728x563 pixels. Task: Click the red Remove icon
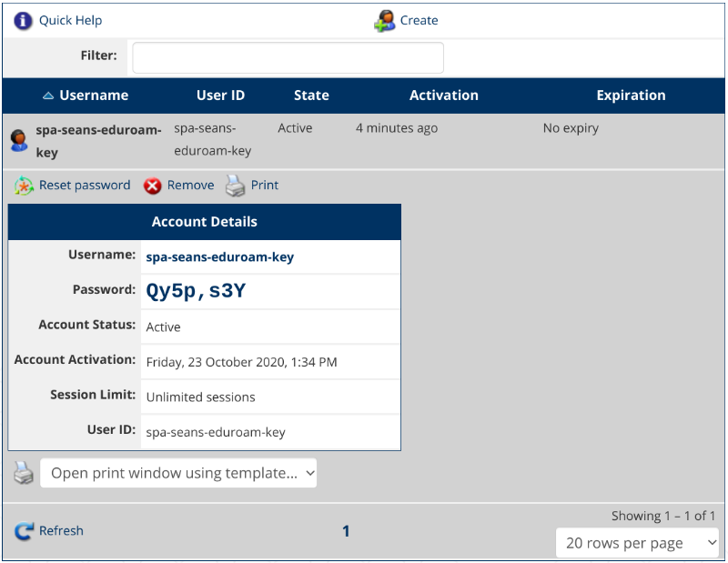pyautogui.click(x=152, y=186)
